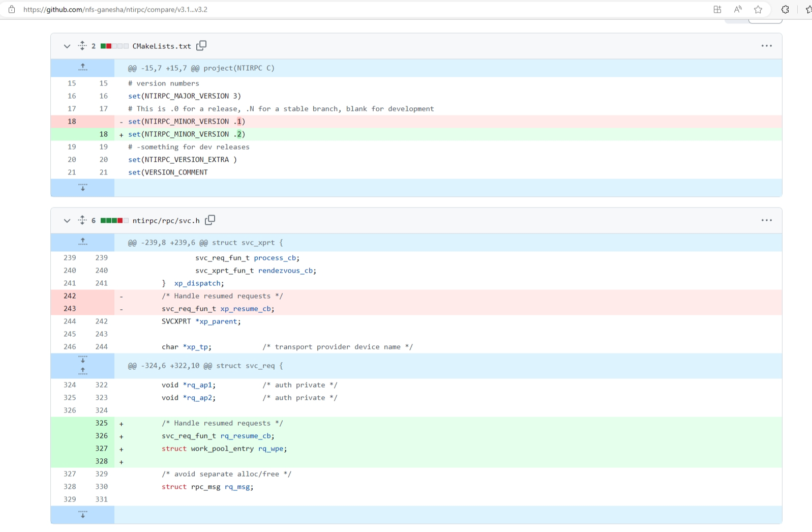Screen dimensions: 812x532
Task: Open options menu for CMakeLists.txt
Action: point(766,46)
